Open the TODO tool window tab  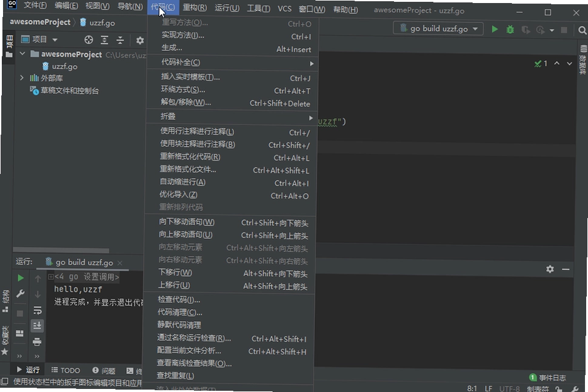pos(65,370)
